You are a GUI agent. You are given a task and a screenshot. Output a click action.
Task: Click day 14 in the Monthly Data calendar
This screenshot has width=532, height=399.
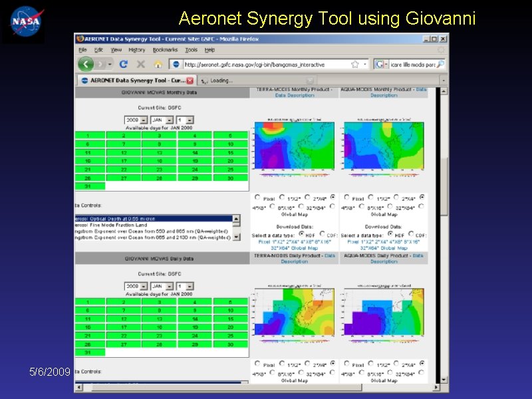click(x=195, y=152)
